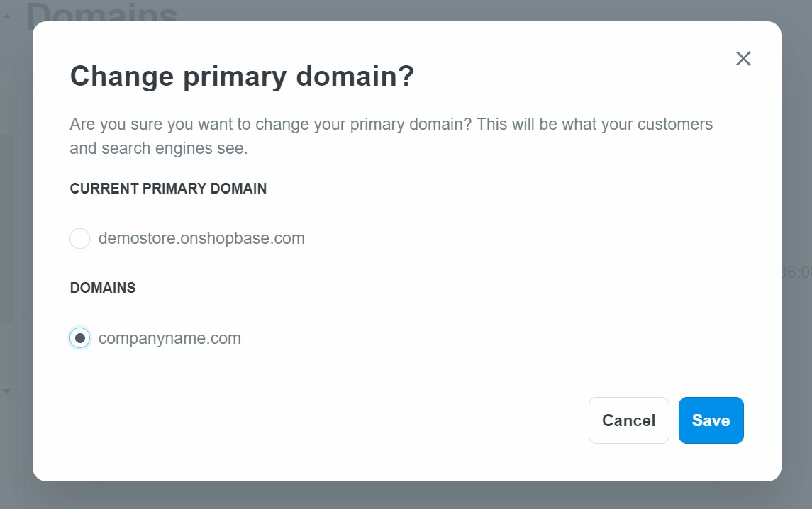
Task: Click the scroll up arrow at top-left
Action: click(6, 16)
